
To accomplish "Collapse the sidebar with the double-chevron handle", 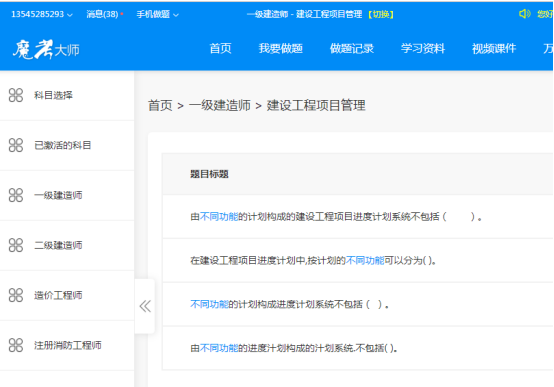I will (145, 306).
